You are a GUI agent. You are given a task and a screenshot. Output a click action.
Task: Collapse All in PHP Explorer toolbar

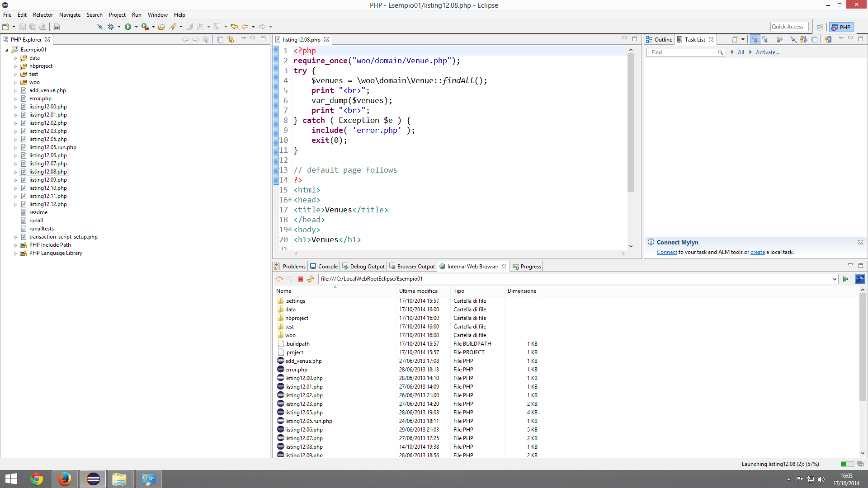coord(220,40)
